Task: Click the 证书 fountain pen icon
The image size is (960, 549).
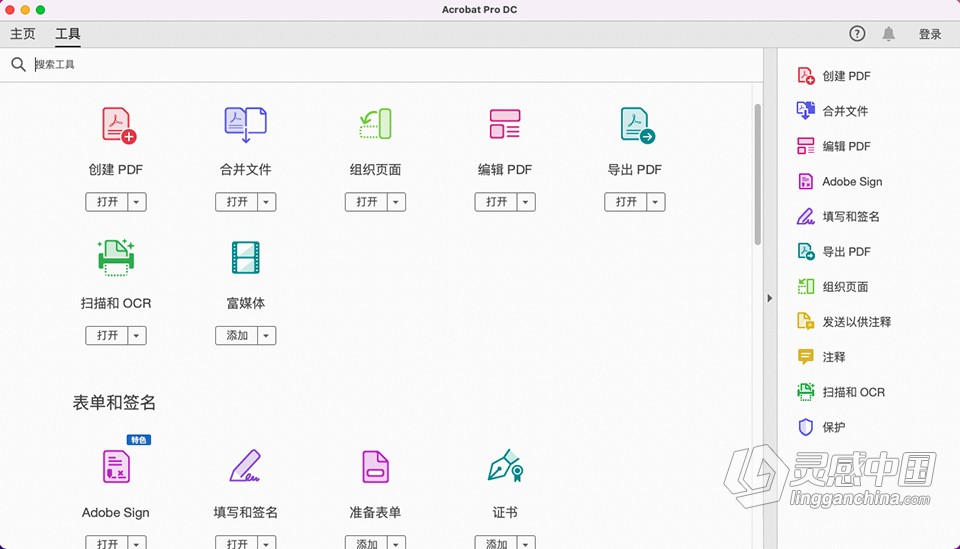Action: [x=505, y=466]
